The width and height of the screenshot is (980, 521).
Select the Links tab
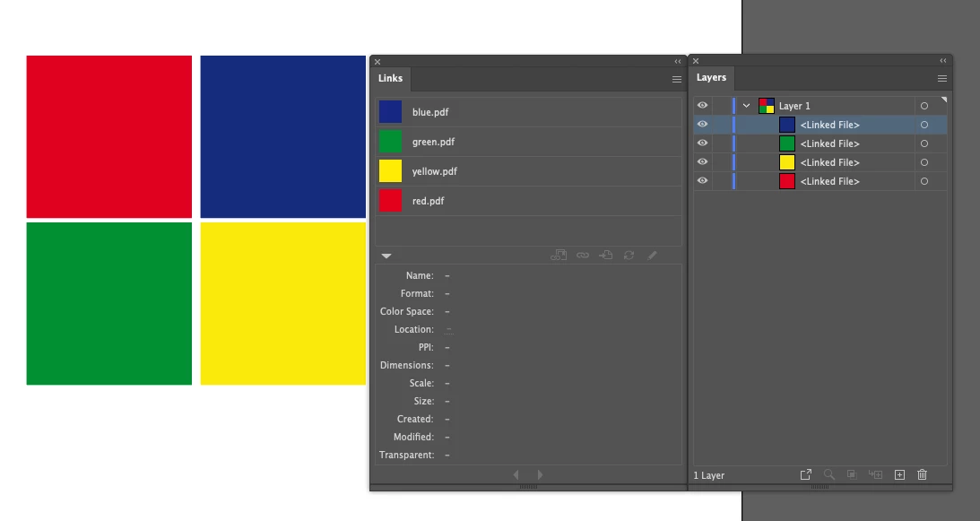click(x=391, y=78)
